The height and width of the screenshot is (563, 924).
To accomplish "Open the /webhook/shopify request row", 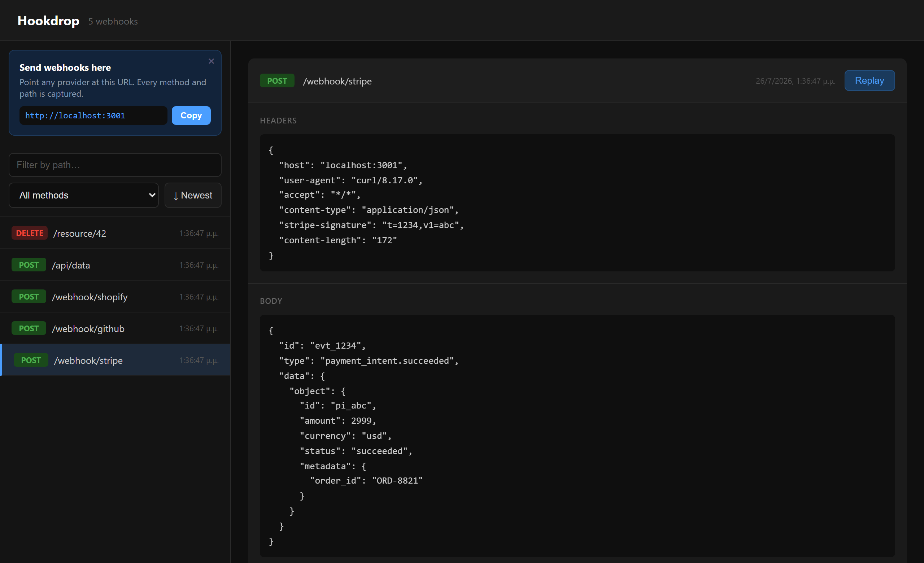I will pos(115,297).
